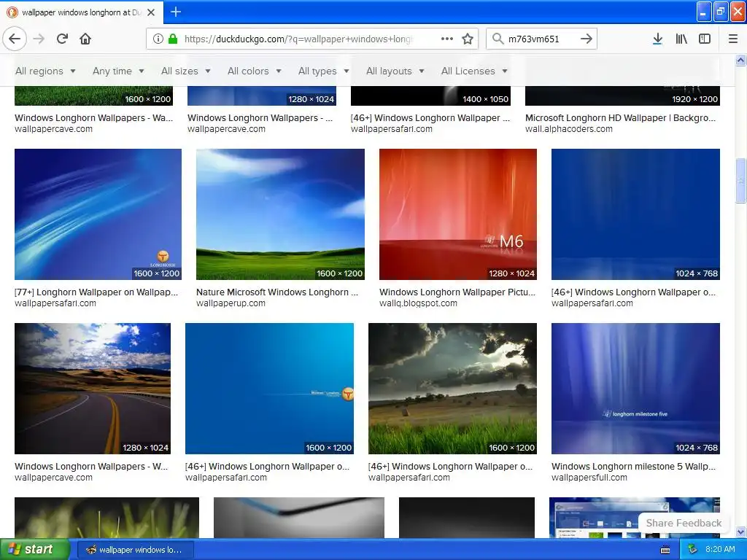
Task: Bookmark this page with the star
Action: coord(468,39)
